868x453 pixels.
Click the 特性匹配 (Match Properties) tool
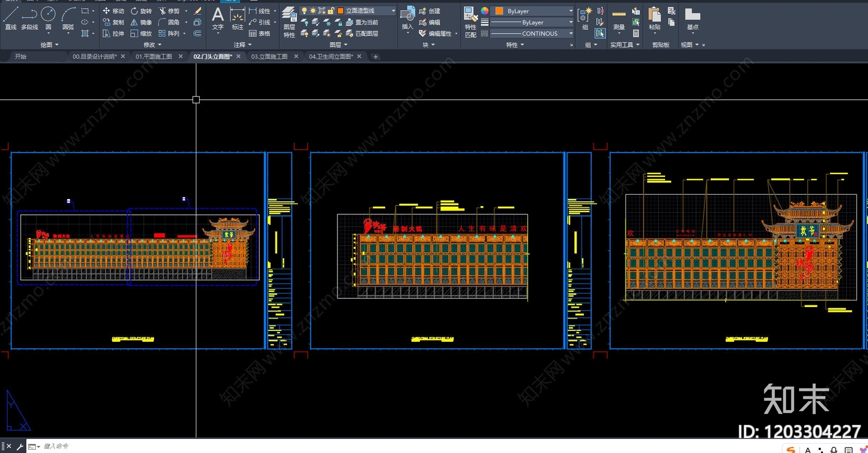(x=470, y=22)
